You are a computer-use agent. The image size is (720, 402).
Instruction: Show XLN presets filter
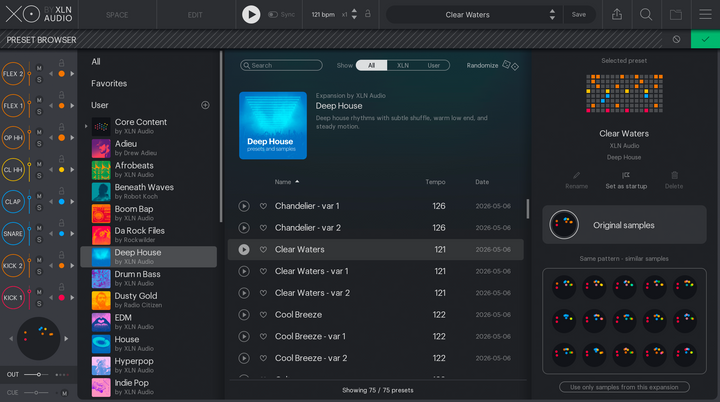(x=403, y=65)
